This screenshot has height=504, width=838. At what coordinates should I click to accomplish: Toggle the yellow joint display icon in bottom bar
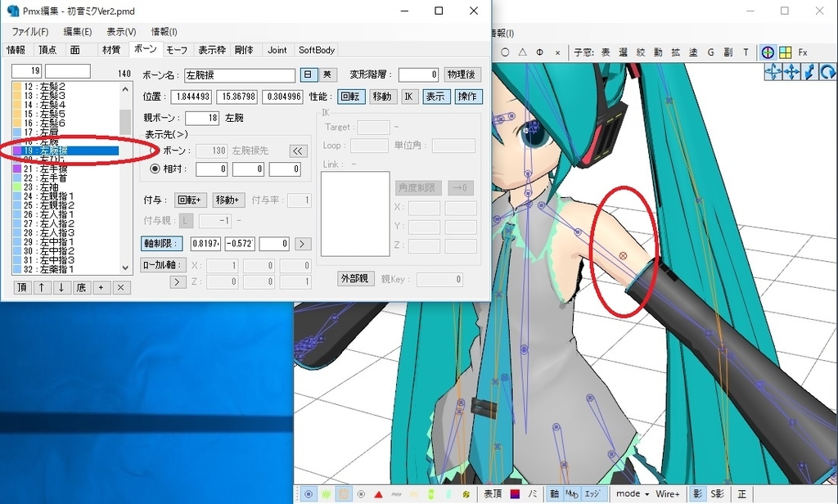point(466,494)
